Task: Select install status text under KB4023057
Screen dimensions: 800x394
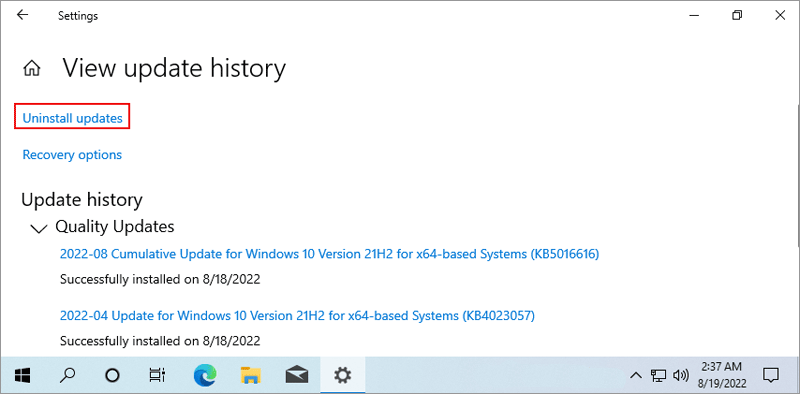Action: pyautogui.click(x=160, y=340)
